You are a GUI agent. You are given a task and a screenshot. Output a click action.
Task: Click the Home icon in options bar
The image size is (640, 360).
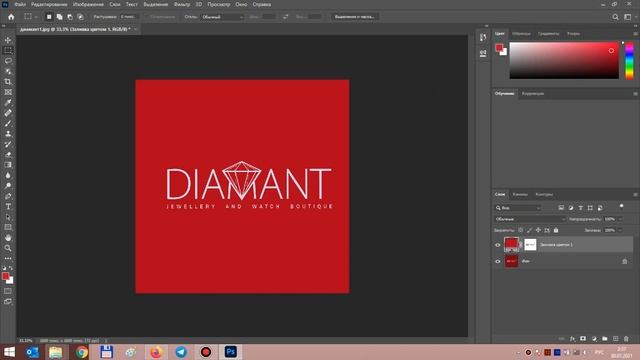(11, 17)
